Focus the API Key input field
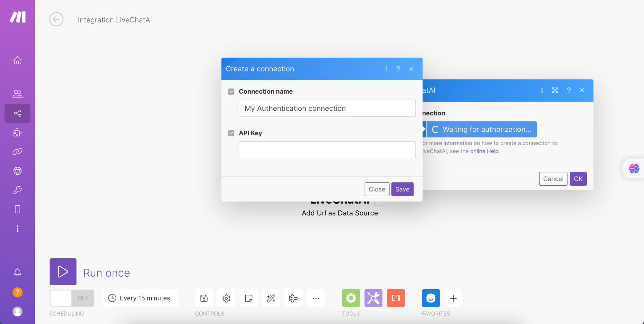Viewport: 644px width, 324px height. point(327,150)
